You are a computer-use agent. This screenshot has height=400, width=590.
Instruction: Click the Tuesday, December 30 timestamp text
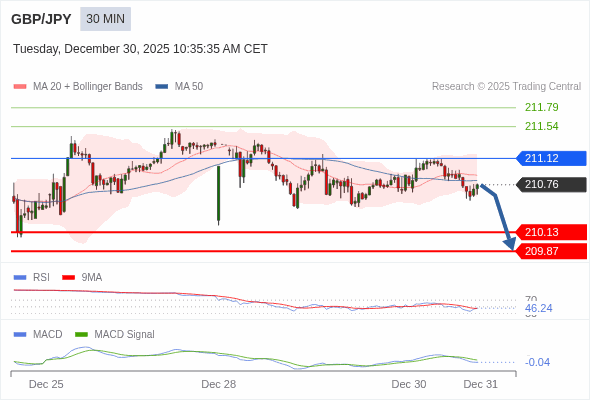[x=140, y=49]
